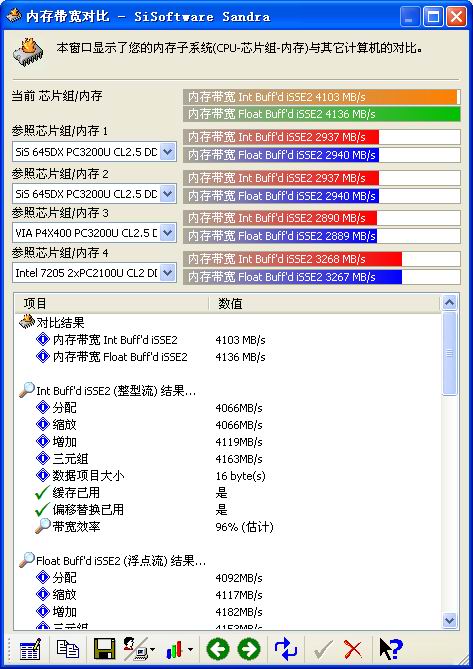Click the scrollbar down arrow in results list
The height and width of the screenshot is (669, 473).
click(x=450, y=620)
